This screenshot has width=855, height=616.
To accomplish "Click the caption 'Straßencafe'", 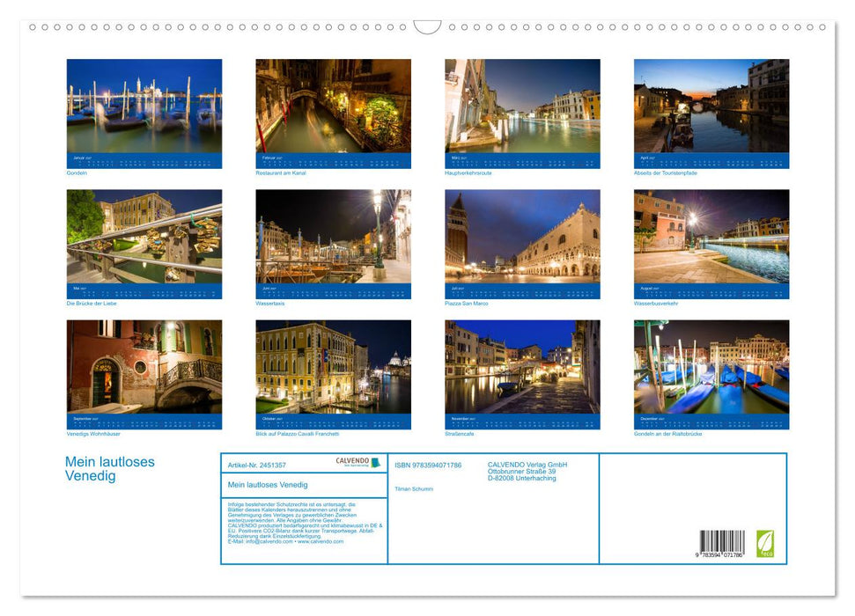I will tap(460, 434).
